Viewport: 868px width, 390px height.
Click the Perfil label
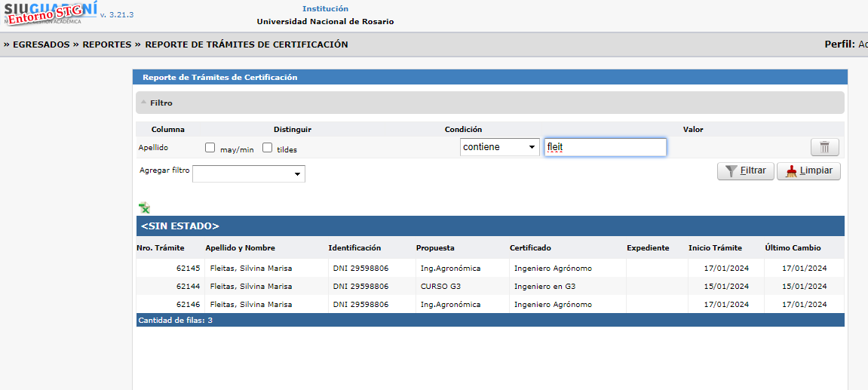pyautogui.click(x=840, y=45)
